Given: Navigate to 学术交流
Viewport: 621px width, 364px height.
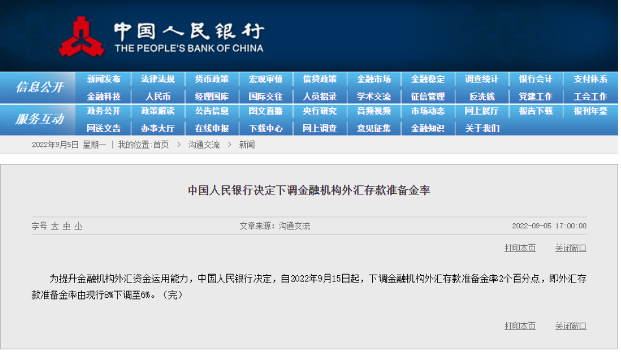Looking at the screenshot, I should [x=374, y=97].
